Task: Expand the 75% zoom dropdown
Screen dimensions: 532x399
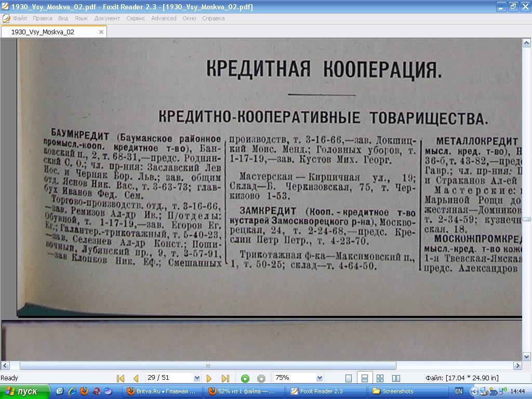Action: click(319, 378)
